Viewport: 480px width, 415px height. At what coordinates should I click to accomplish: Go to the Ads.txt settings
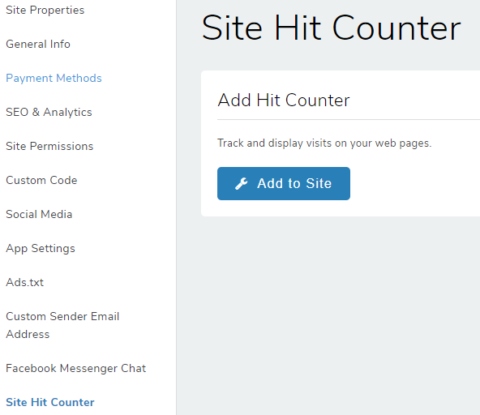pos(25,282)
